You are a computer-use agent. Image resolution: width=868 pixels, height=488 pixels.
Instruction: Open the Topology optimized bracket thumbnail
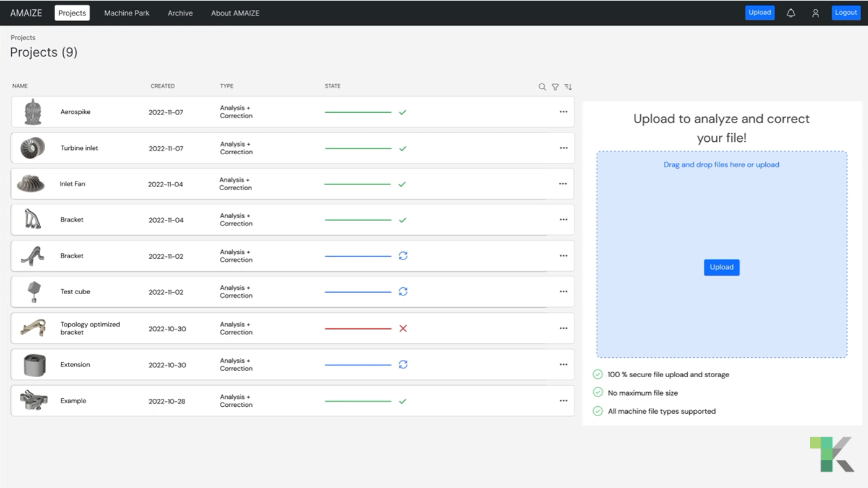[33, 328]
